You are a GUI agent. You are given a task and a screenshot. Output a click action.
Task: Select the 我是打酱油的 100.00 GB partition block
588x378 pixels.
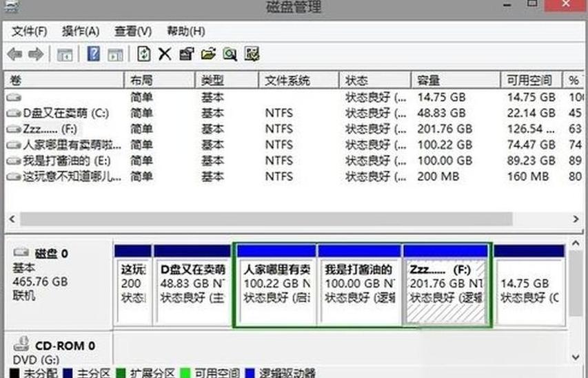pos(359,285)
